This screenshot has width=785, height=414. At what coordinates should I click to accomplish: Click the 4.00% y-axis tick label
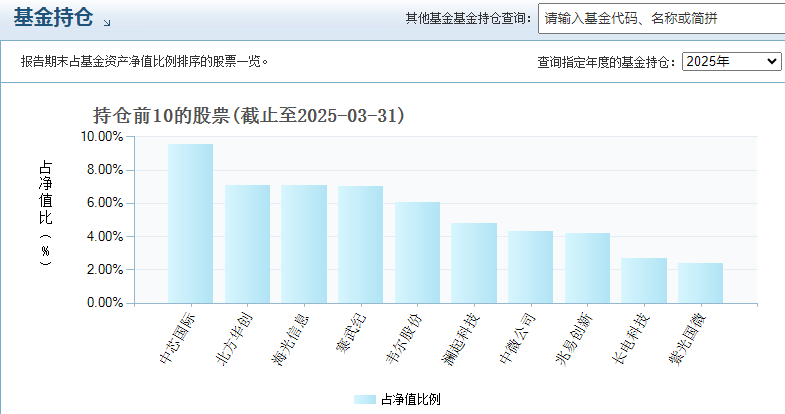click(105, 236)
